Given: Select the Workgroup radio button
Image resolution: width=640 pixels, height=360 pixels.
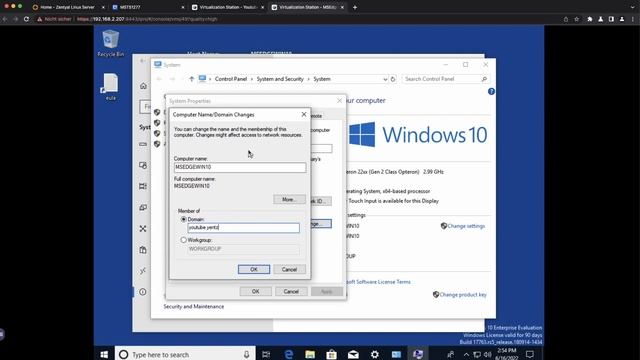Looking at the screenshot, I should tap(184, 240).
